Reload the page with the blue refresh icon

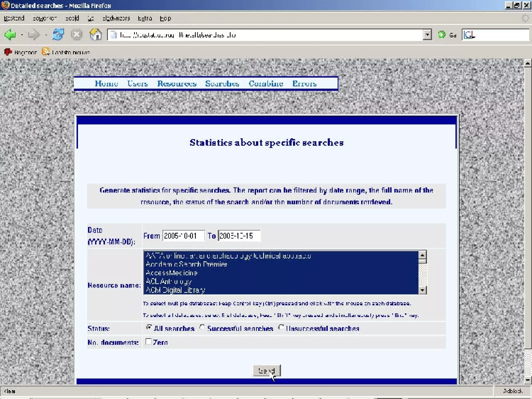click(58, 35)
